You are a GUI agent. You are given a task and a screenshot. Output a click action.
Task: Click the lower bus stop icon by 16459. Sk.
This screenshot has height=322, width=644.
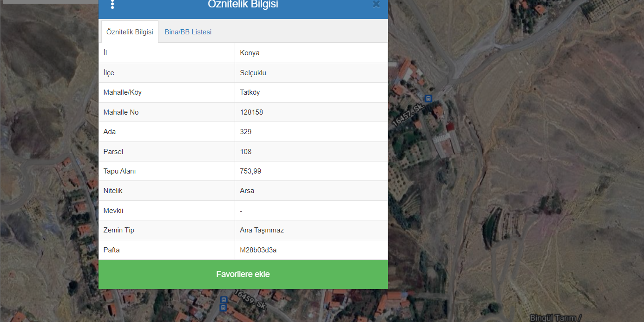(x=223, y=307)
